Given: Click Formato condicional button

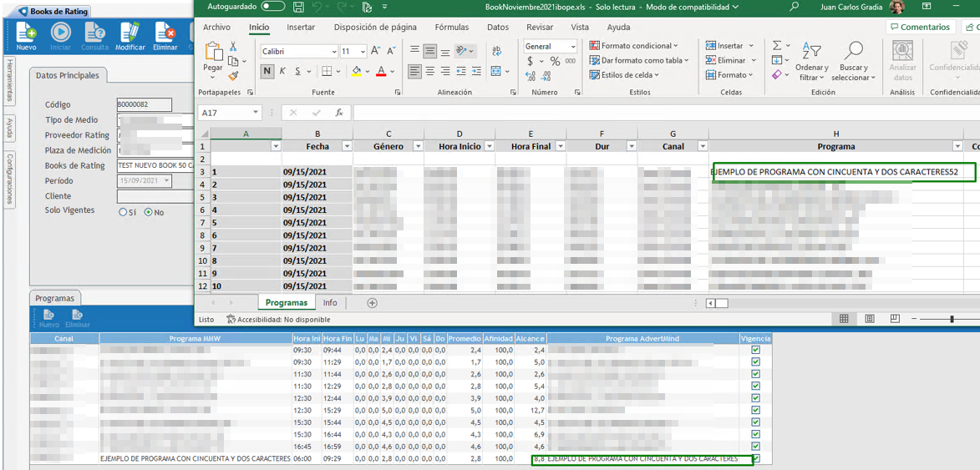Looking at the screenshot, I should pos(634,46).
